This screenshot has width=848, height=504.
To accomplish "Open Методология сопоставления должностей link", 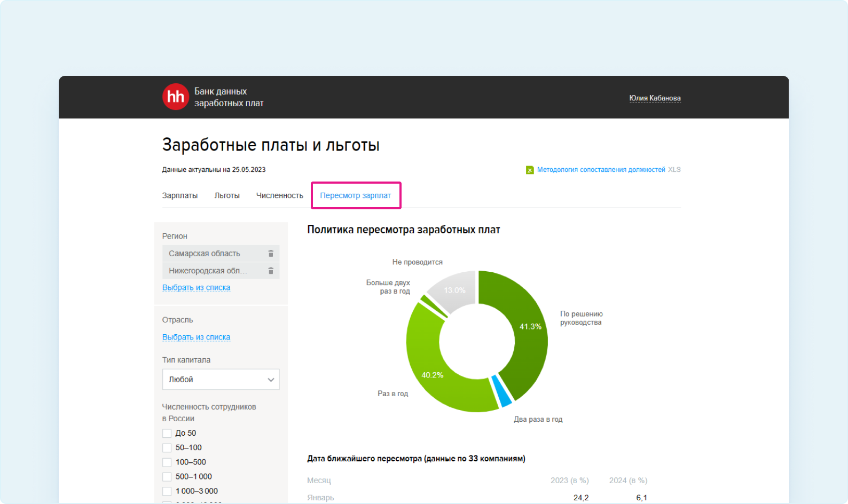I will click(601, 170).
